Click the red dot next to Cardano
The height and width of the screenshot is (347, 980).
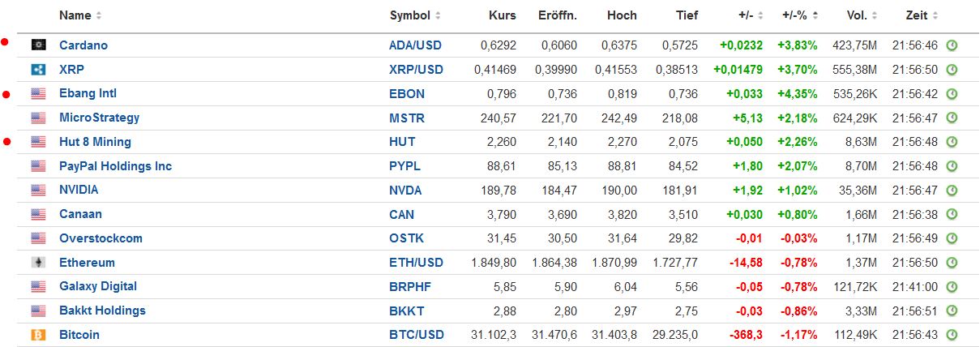pyautogui.click(x=6, y=42)
